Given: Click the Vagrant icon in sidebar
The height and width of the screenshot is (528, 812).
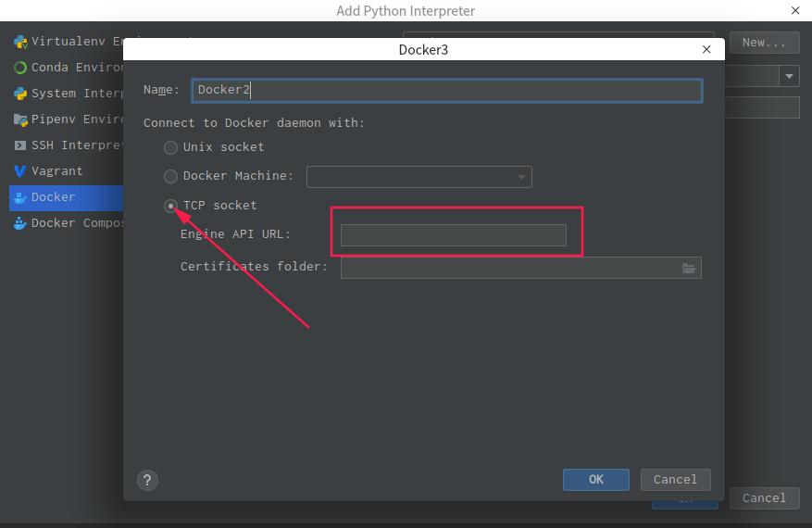Looking at the screenshot, I should (20, 171).
